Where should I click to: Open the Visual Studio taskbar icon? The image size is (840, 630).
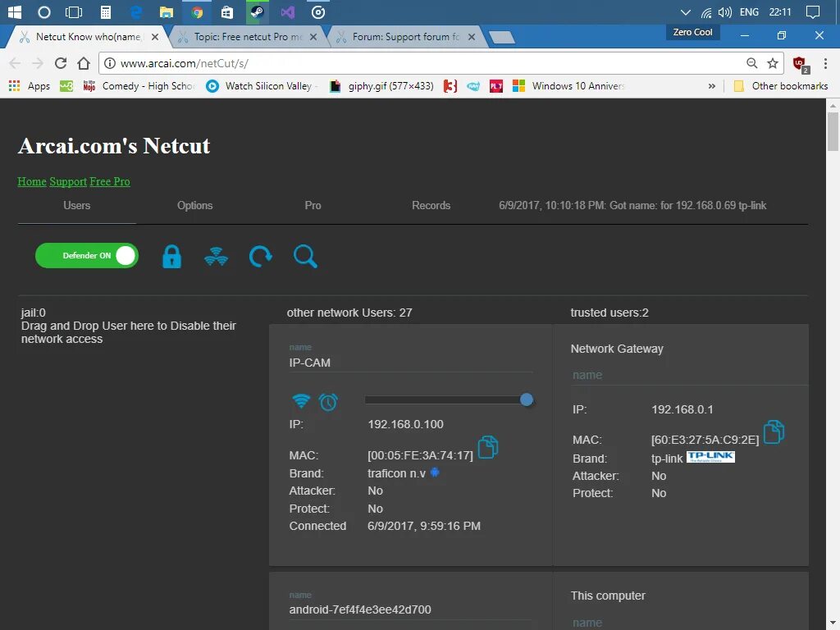pos(288,11)
